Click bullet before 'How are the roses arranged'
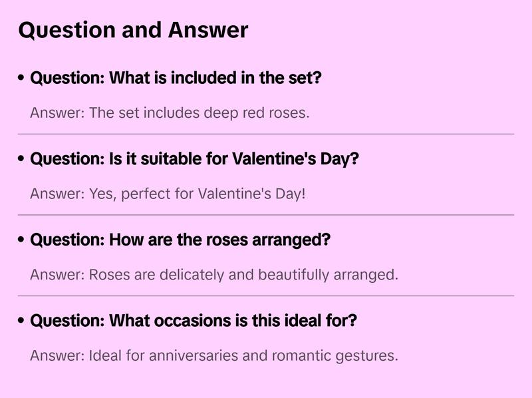Screen dimensions: 532x398 tap(22, 240)
